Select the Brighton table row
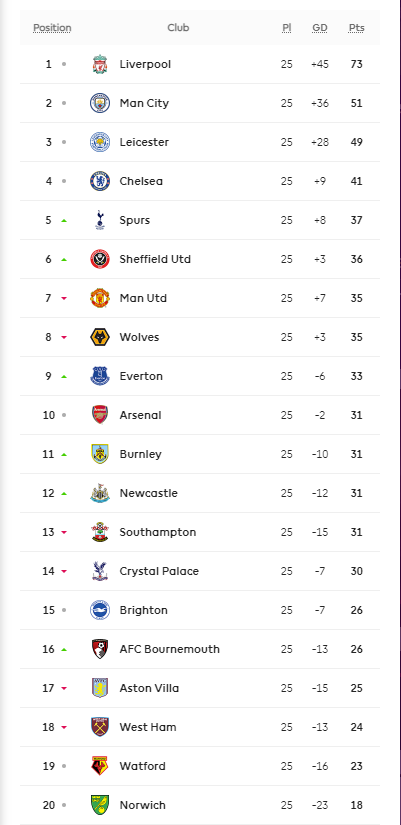 [x=200, y=610]
